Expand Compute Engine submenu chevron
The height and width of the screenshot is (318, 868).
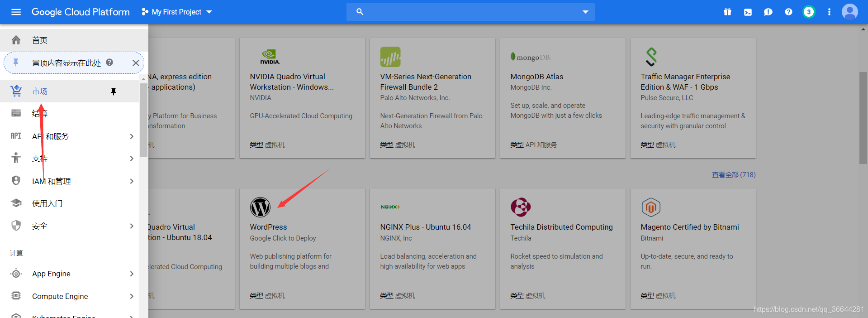coord(132,296)
